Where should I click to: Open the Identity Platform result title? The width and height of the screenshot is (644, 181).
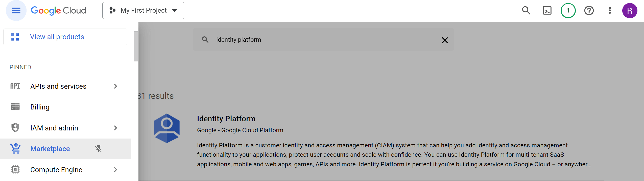(x=226, y=119)
